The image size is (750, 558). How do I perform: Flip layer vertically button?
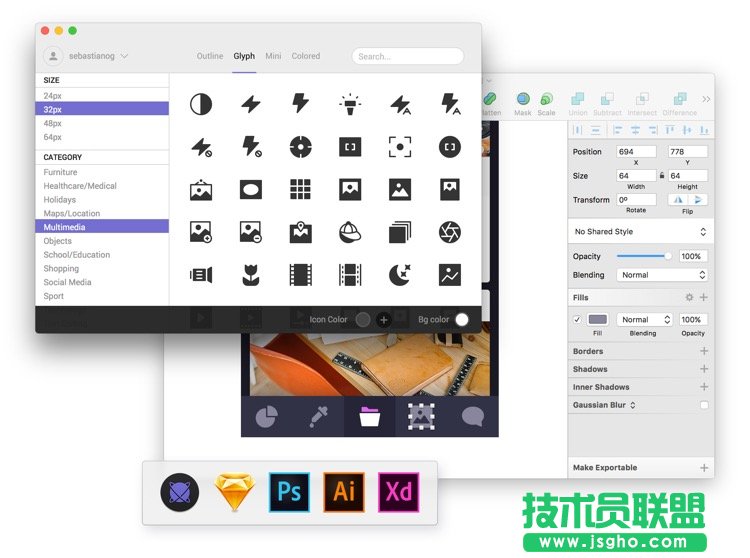tap(698, 199)
